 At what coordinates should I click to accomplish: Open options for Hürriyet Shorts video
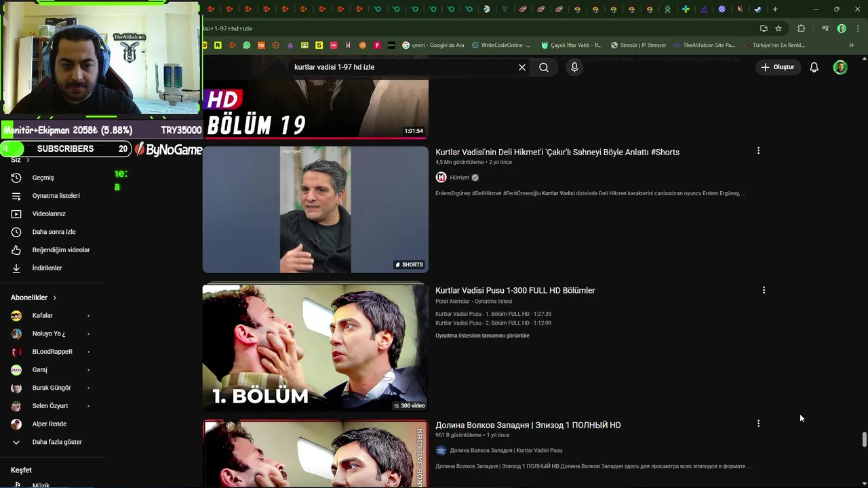coord(758,151)
